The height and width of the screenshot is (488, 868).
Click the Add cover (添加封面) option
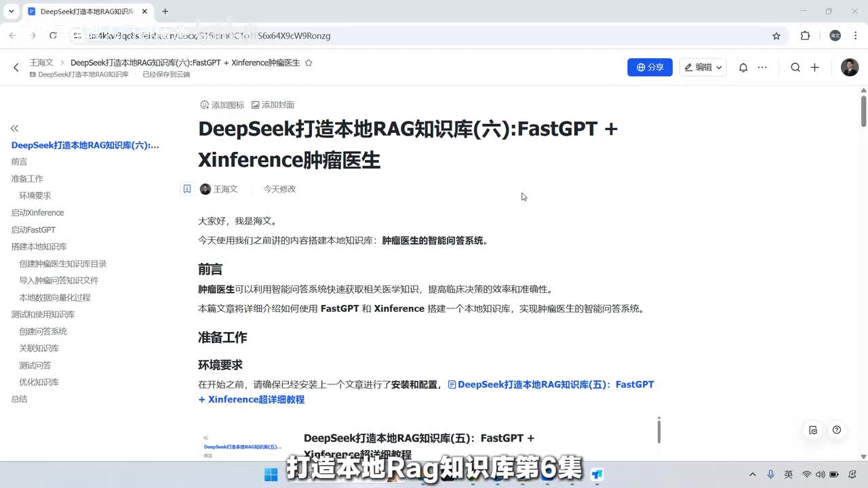coord(273,105)
